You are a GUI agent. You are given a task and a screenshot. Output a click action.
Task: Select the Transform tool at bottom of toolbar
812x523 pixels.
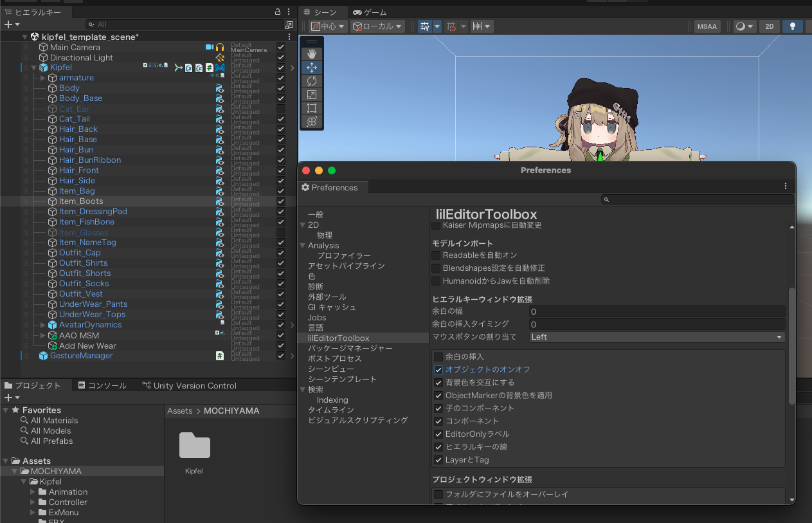(x=312, y=121)
